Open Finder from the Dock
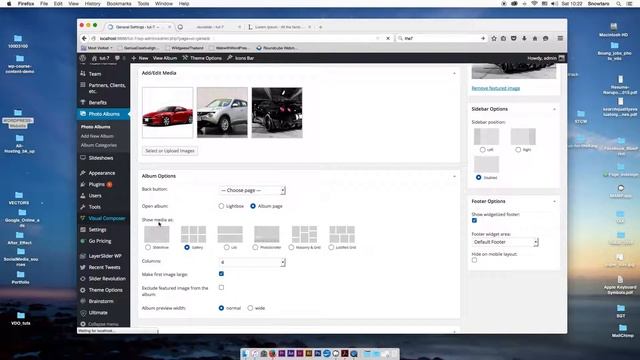Viewport: 640px width, 360px height. click(x=246, y=353)
